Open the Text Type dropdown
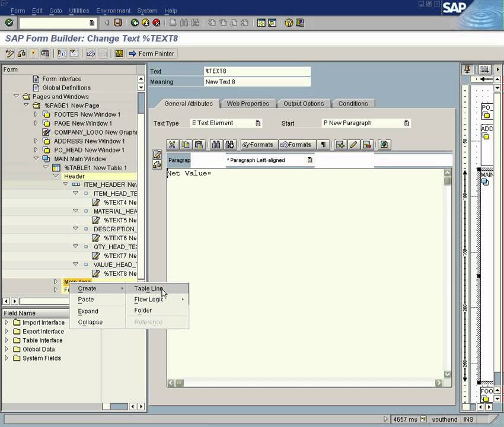Viewport: 504px width, 427px height. tap(258, 123)
